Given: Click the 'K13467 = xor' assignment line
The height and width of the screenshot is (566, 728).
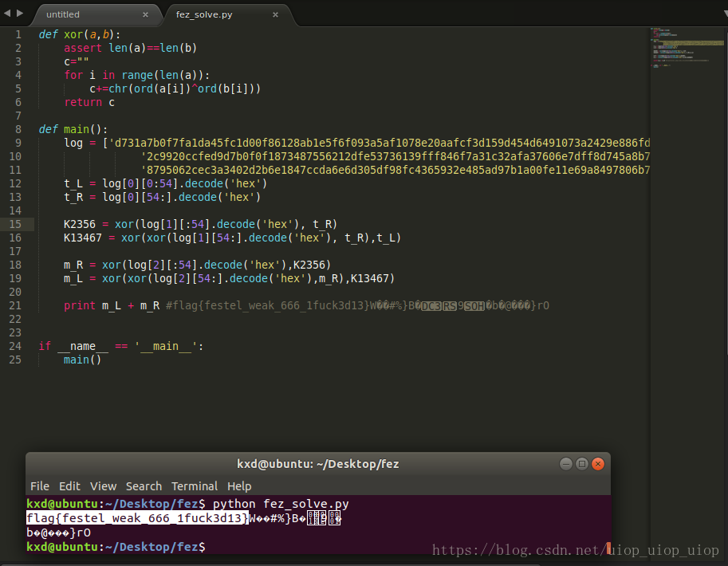Looking at the screenshot, I should coord(232,238).
